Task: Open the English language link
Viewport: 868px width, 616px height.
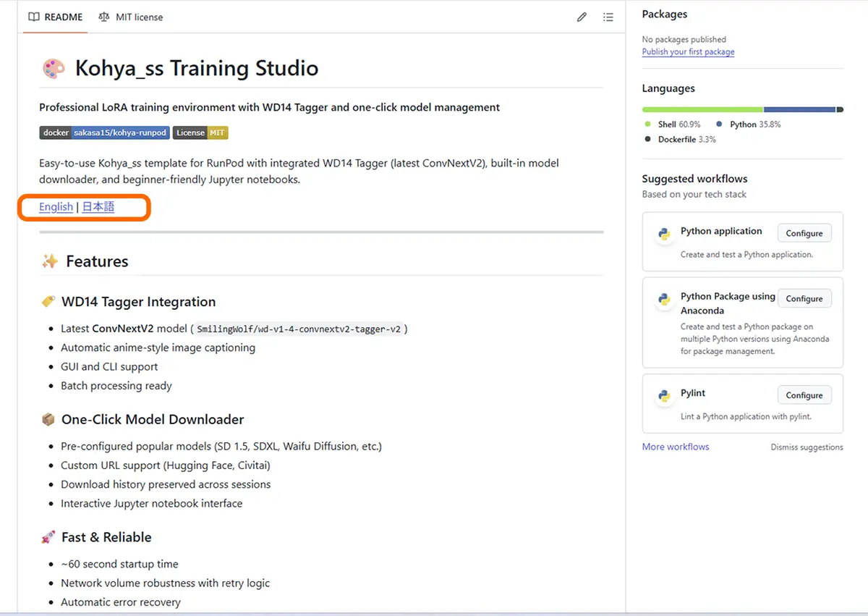Action: [56, 207]
